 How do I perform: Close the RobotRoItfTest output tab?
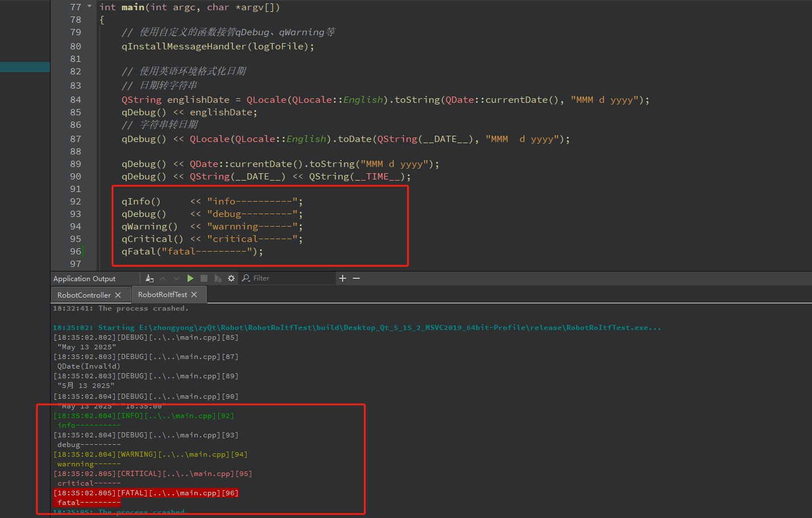click(194, 294)
